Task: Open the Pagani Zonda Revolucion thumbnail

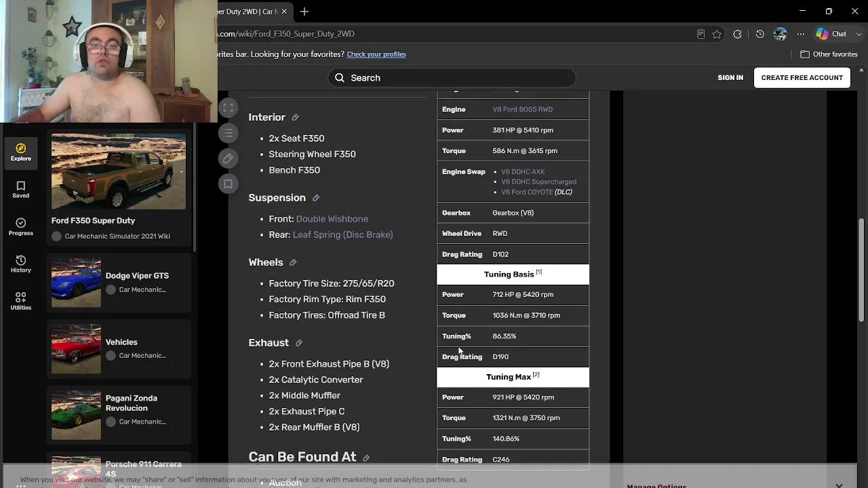Action: pyautogui.click(x=76, y=415)
